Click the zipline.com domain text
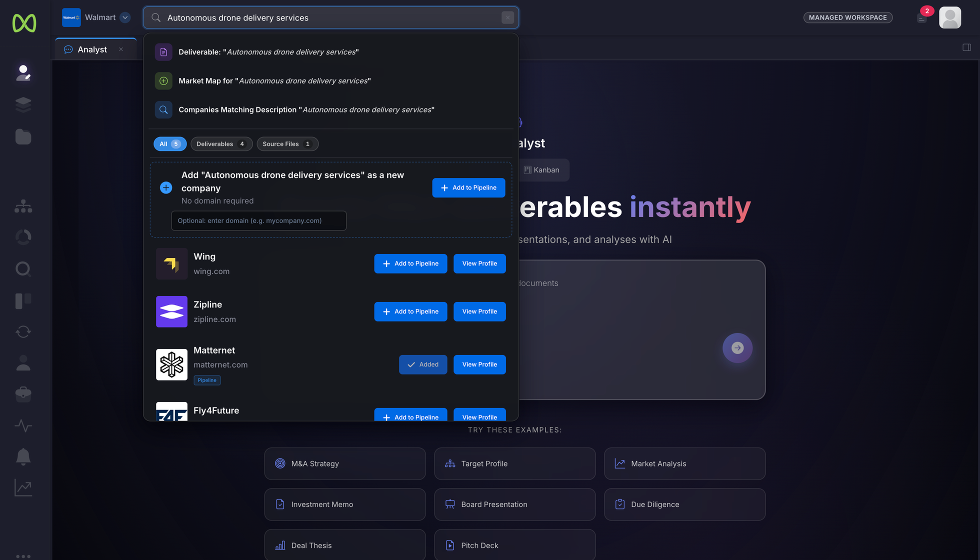Image resolution: width=980 pixels, height=560 pixels. tap(214, 319)
